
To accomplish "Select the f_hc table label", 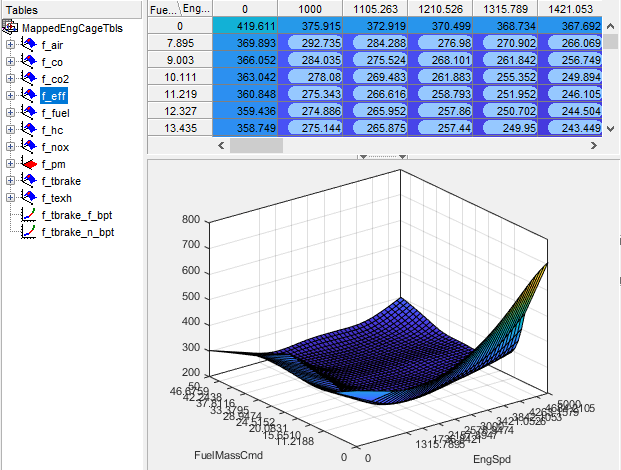I will (52, 130).
